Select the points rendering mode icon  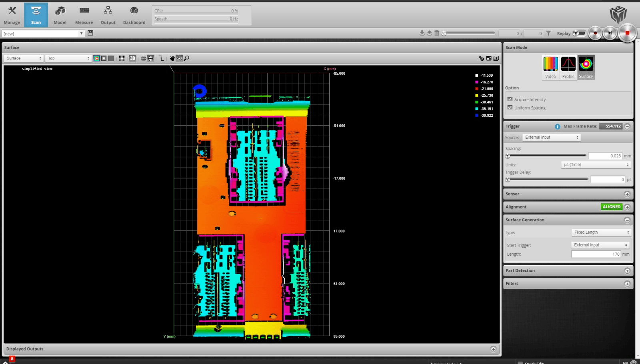pyautogui.click(x=143, y=58)
